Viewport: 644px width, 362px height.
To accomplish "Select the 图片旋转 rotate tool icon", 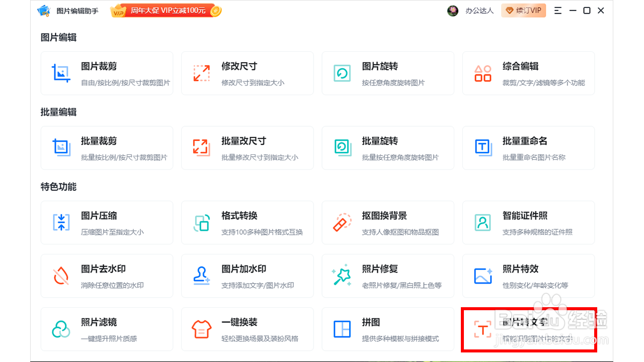I will pyautogui.click(x=342, y=73).
